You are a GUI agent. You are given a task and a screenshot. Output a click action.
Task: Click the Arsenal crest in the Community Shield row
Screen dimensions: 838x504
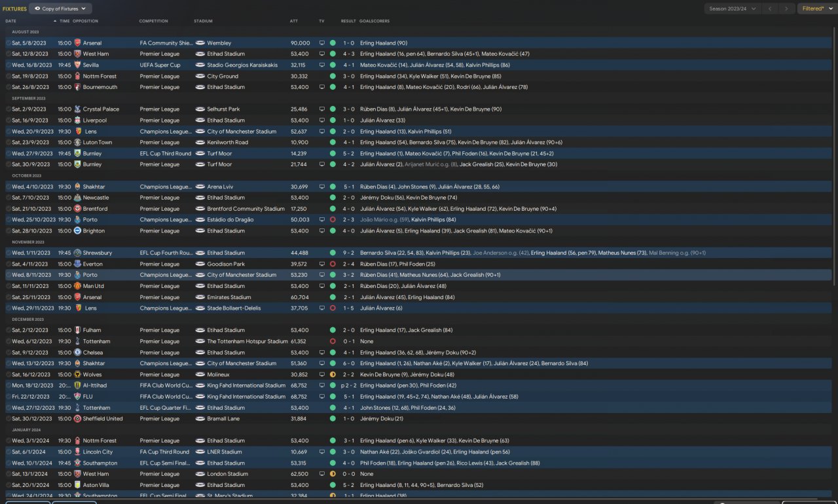coord(77,43)
